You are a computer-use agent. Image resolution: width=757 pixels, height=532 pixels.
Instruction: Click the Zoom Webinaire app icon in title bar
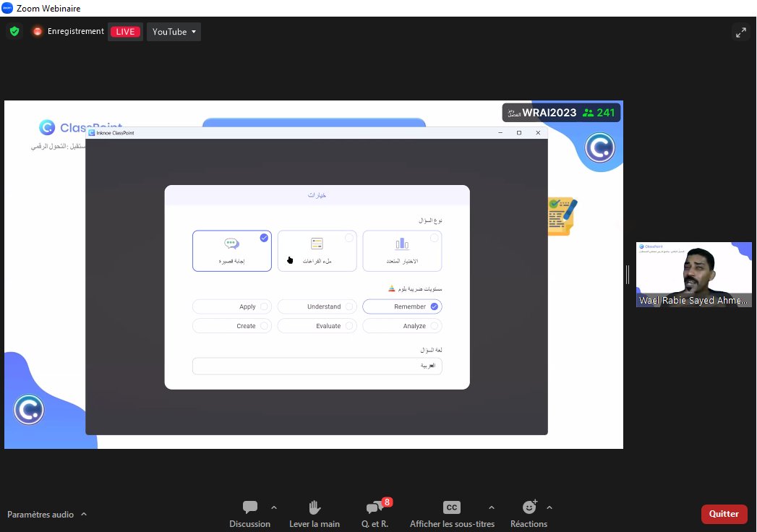(x=7, y=8)
